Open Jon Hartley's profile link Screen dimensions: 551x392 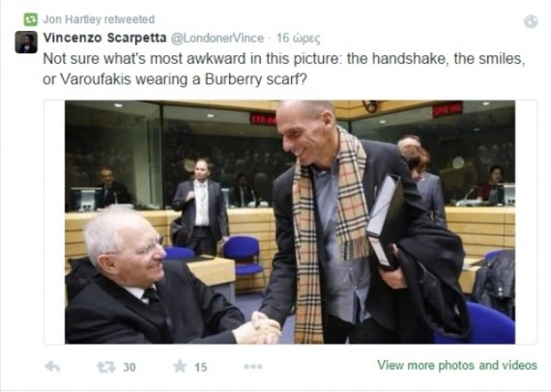pyautogui.click(x=72, y=19)
